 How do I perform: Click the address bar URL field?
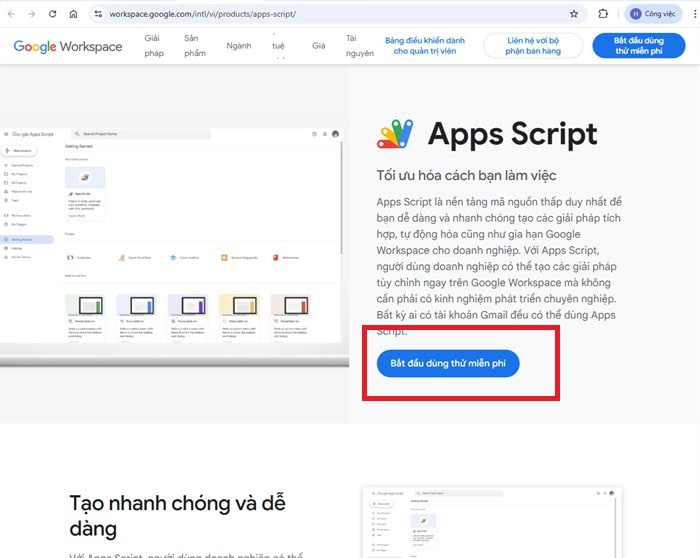click(x=330, y=14)
